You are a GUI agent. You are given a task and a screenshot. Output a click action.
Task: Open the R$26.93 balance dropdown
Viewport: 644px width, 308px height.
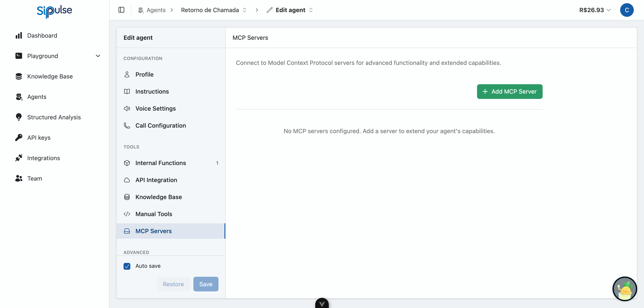595,10
